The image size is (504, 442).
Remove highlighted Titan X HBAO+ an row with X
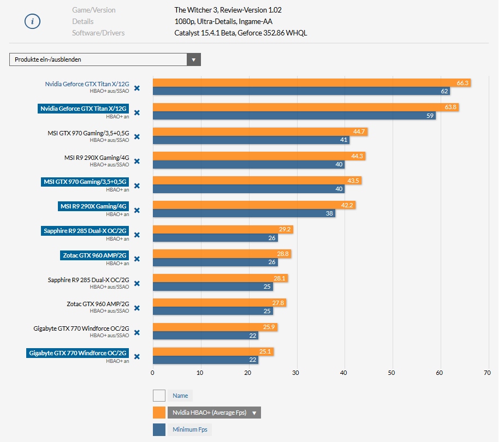click(x=137, y=113)
